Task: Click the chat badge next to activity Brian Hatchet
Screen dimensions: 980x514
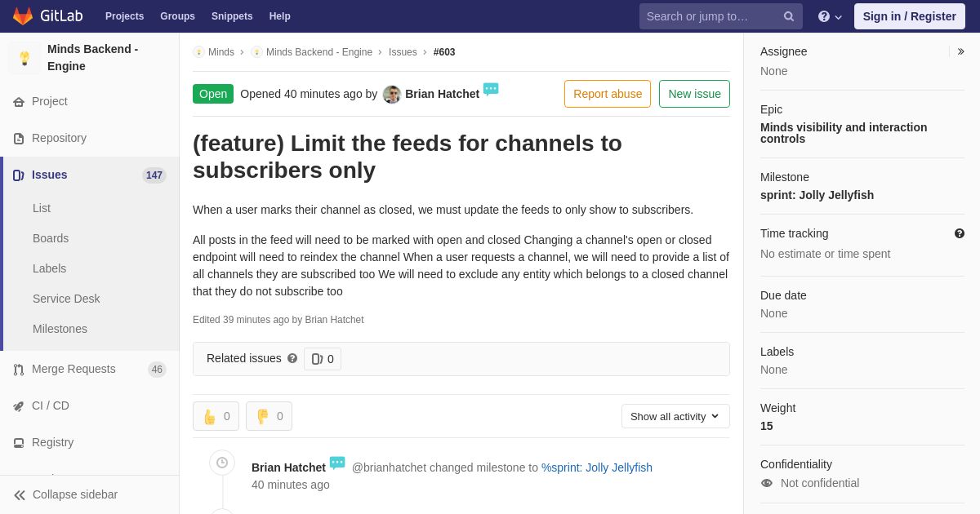Action: coord(337,463)
